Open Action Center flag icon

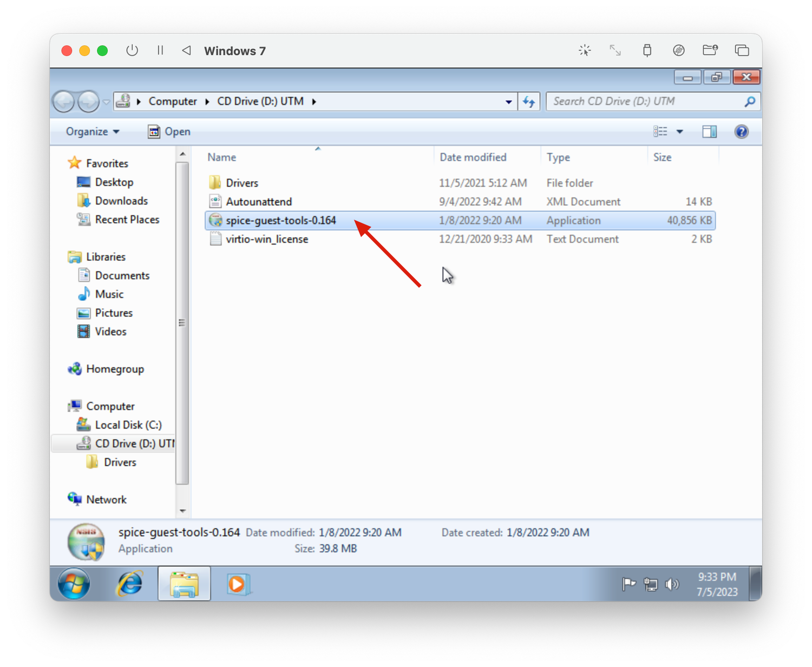(628, 584)
